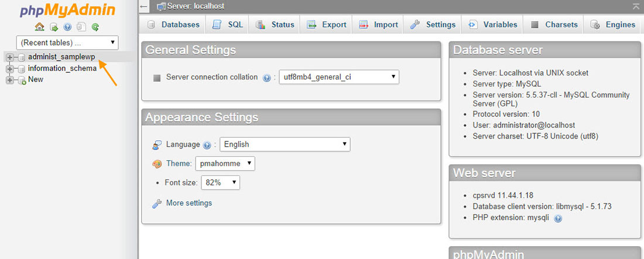The height and width of the screenshot is (259, 644).
Task: Click the page top collapse icon at the top-right corner
Action: tap(637, 6)
